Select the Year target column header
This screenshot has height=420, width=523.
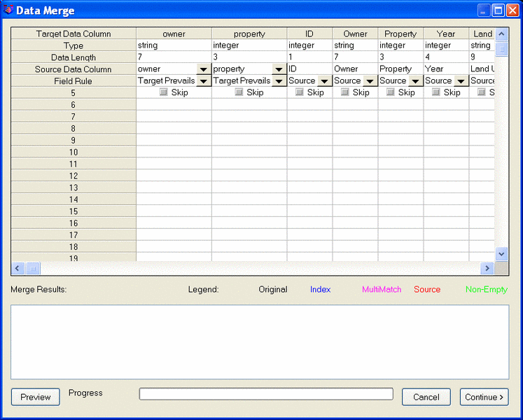click(x=446, y=34)
